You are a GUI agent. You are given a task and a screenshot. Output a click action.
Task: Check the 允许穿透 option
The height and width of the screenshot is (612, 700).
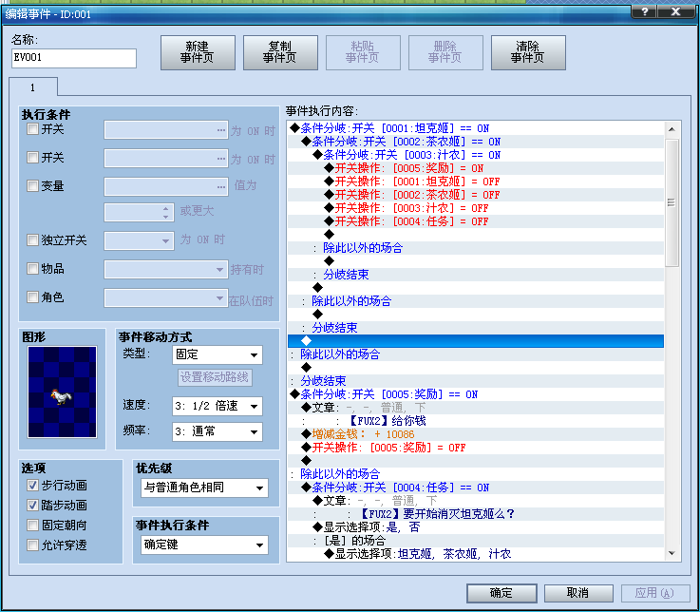point(32,545)
